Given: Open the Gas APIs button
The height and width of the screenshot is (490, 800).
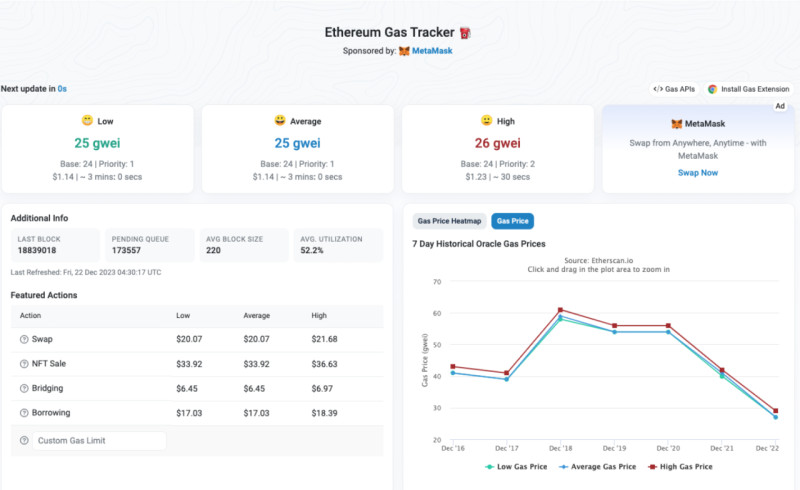Looking at the screenshot, I should pyautogui.click(x=673, y=89).
